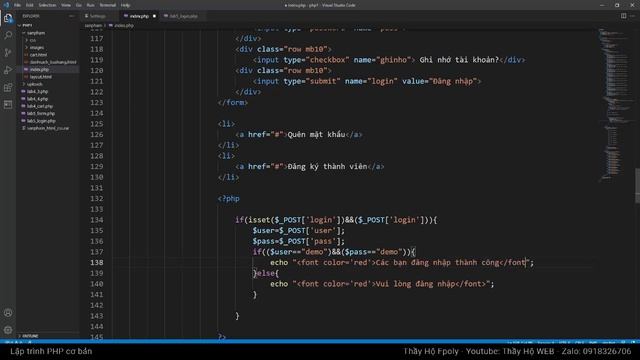This screenshot has height=360, width=640.
Task: Open the Go menu
Action: click(x=79, y=5)
